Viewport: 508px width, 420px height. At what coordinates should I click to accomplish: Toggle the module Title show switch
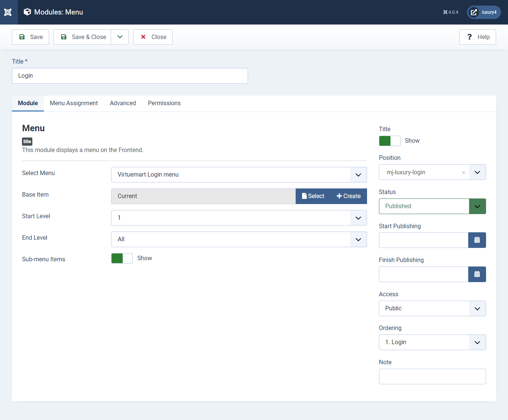(389, 141)
